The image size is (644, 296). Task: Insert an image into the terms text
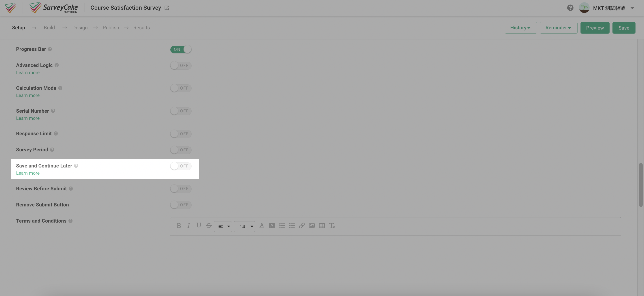tap(312, 226)
